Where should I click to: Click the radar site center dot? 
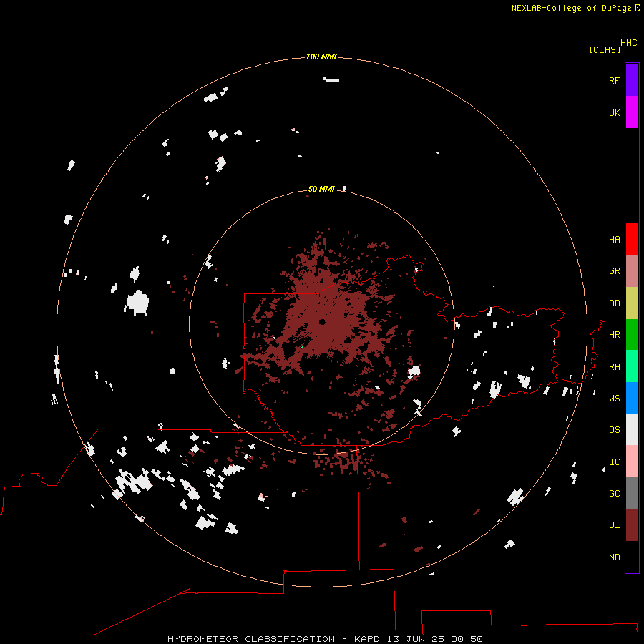(322, 322)
